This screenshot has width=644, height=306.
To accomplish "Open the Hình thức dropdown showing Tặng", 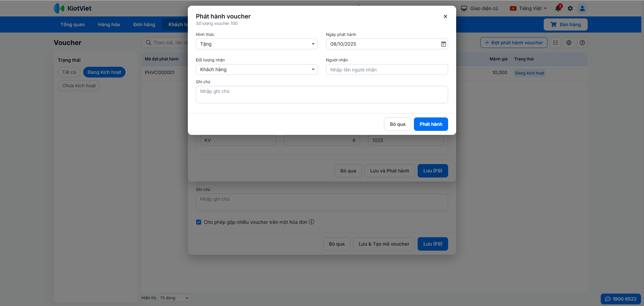I will pyautogui.click(x=257, y=44).
